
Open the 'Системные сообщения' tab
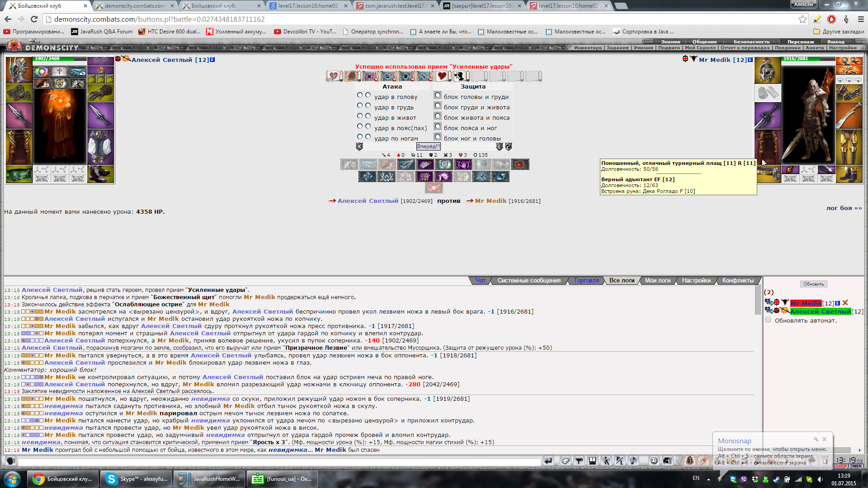[529, 281]
